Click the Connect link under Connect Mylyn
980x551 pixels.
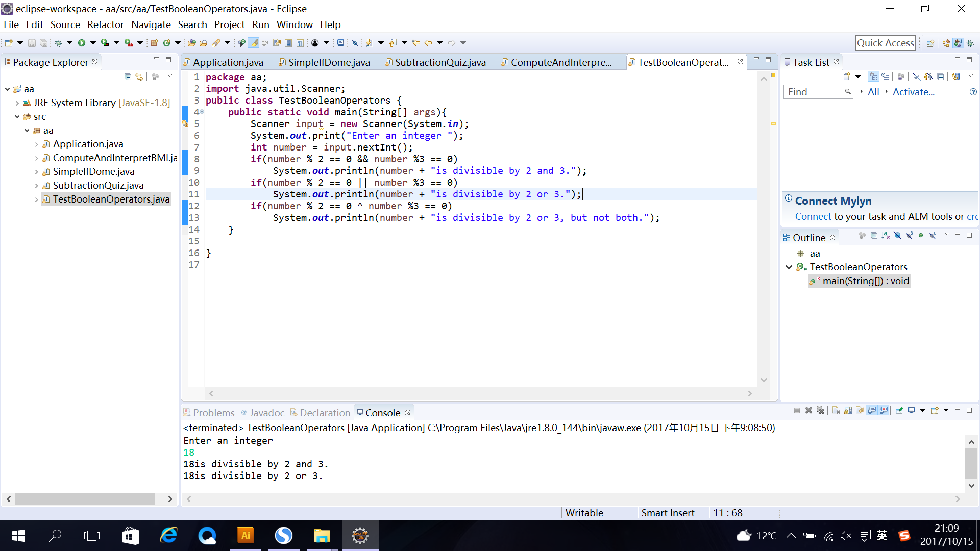(x=813, y=217)
